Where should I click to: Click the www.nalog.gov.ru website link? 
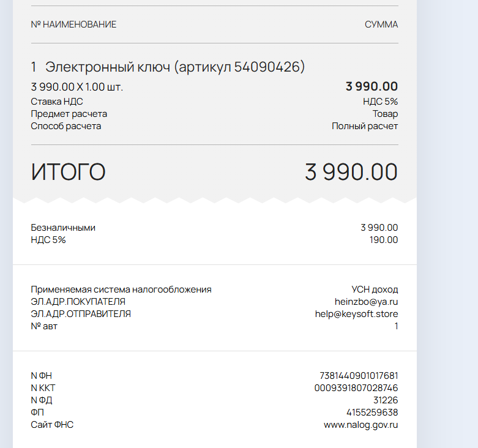coord(360,425)
